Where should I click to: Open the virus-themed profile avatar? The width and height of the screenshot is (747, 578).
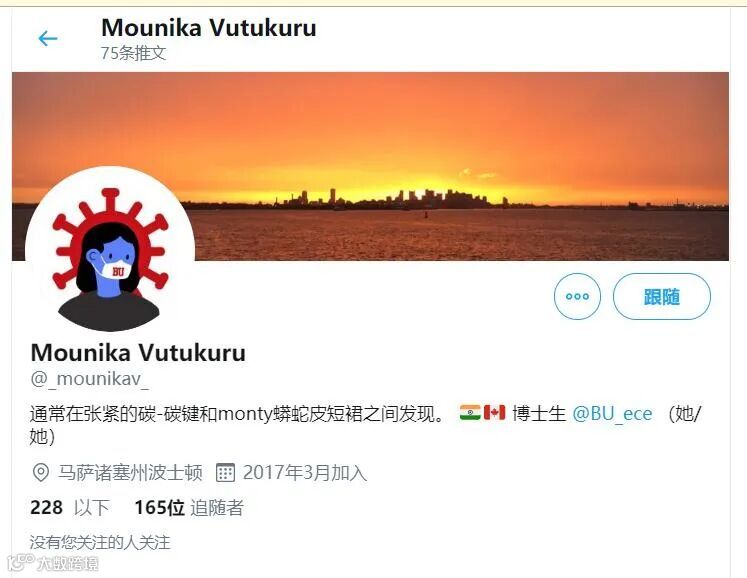pyautogui.click(x=110, y=252)
